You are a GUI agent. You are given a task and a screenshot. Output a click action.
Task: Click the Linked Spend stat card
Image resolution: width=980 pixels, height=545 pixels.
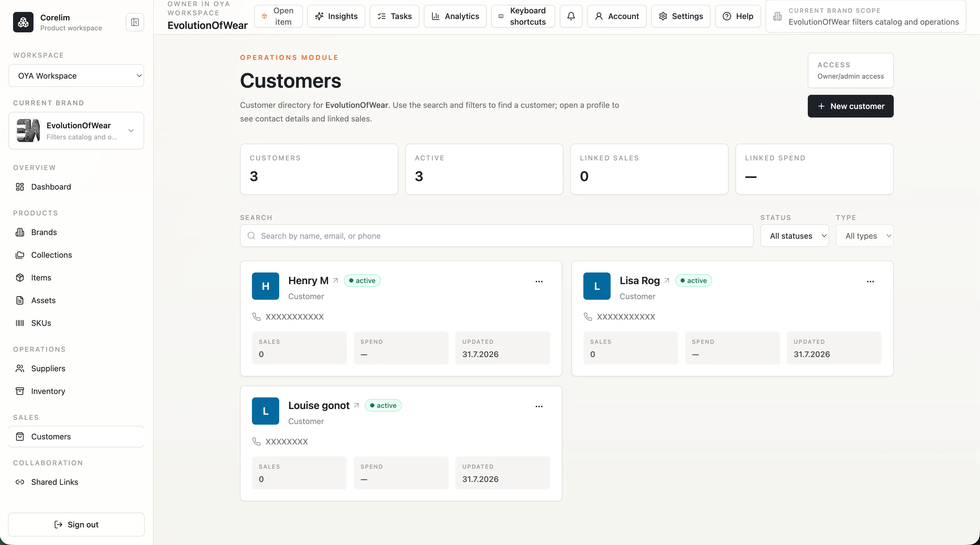814,169
